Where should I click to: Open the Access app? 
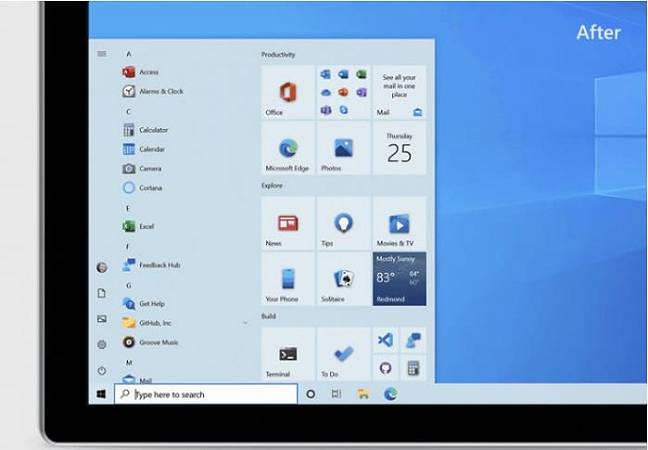(141, 72)
